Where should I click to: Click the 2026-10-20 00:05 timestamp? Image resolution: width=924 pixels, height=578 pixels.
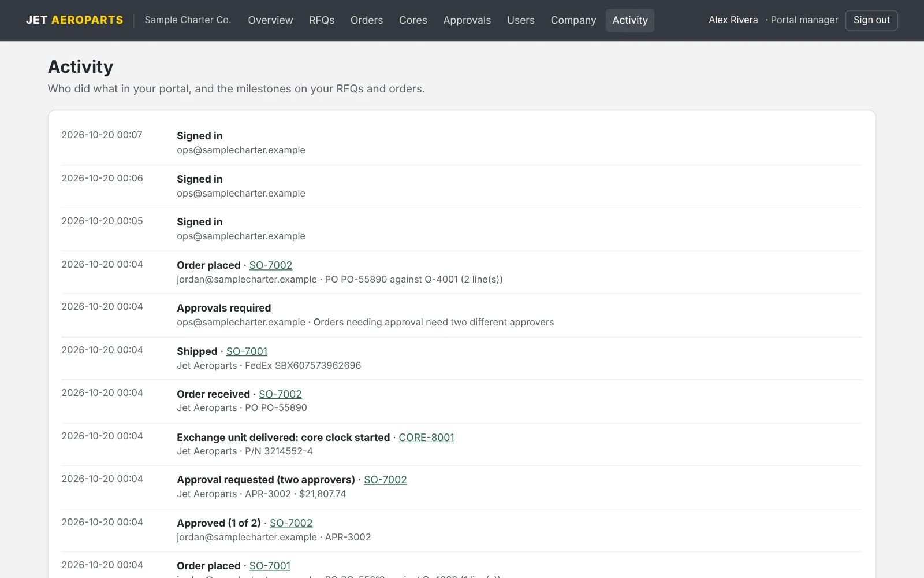[x=102, y=221]
